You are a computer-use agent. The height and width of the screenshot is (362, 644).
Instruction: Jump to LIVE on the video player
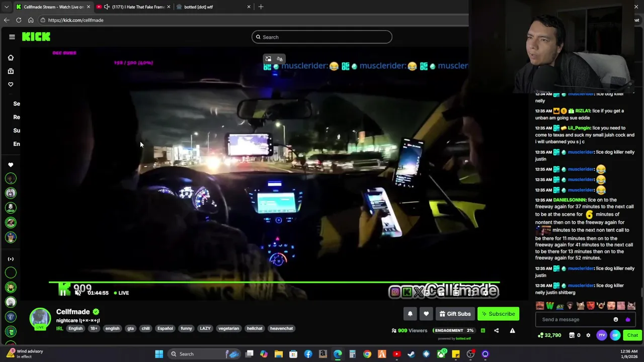coord(121,293)
